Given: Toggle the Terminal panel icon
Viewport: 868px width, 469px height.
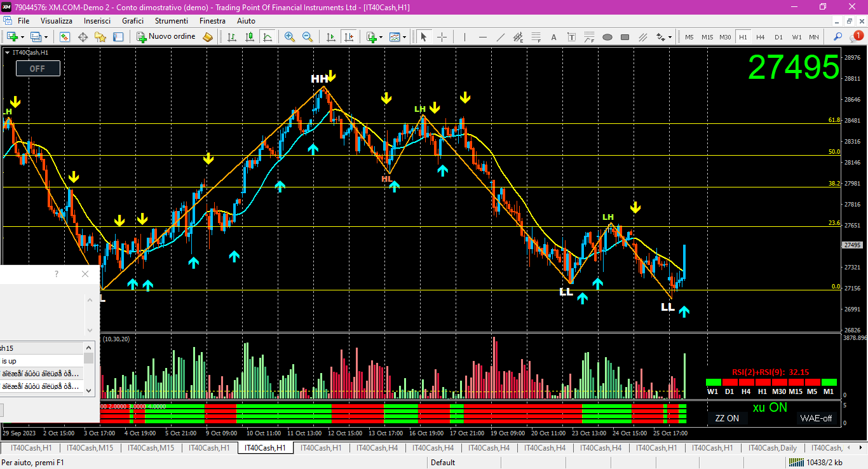Looking at the screenshot, I should (x=118, y=37).
